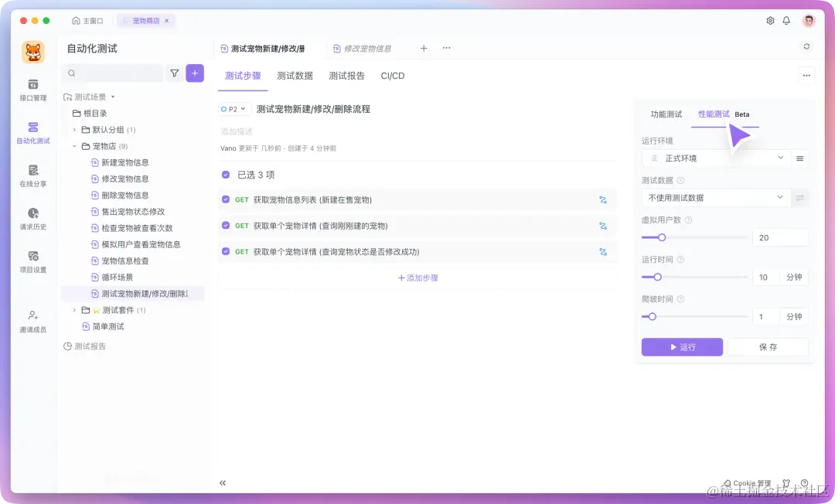Open the 不使用测试数据 dropdown
Image resolution: width=835 pixels, height=504 pixels.
(x=713, y=197)
